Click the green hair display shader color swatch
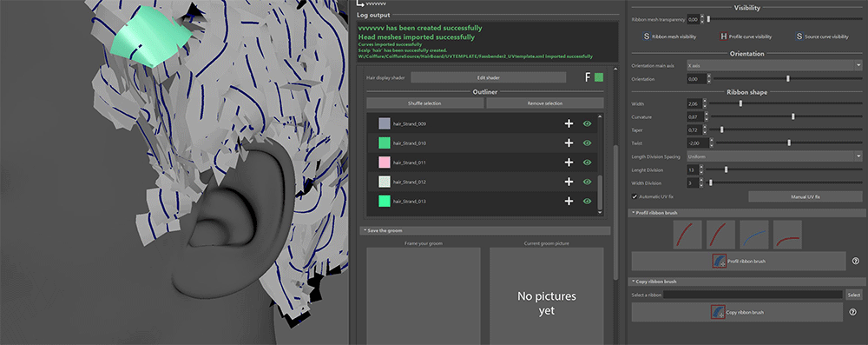Image resolution: width=868 pixels, height=345 pixels. click(x=599, y=77)
